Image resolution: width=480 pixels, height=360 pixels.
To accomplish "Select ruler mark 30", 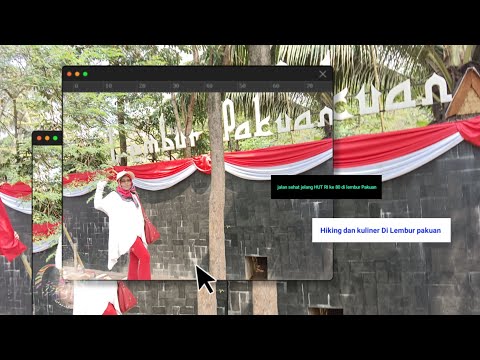I will click(x=176, y=86).
